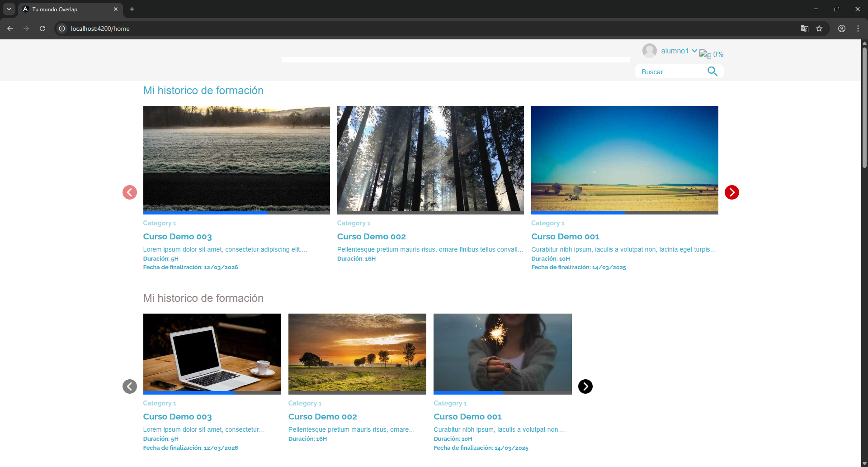Open the tab search dropdown arrow
Viewport: 868px width, 467px height.
9,9
